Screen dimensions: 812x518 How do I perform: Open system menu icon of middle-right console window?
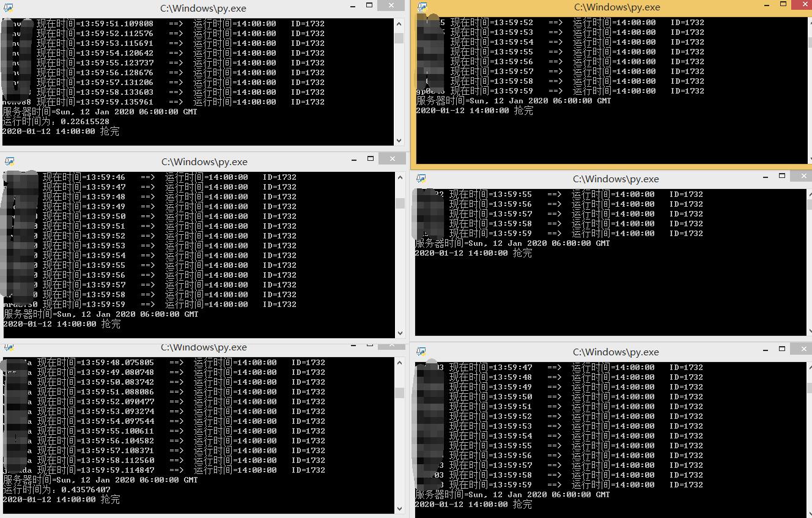coord(421,179)
